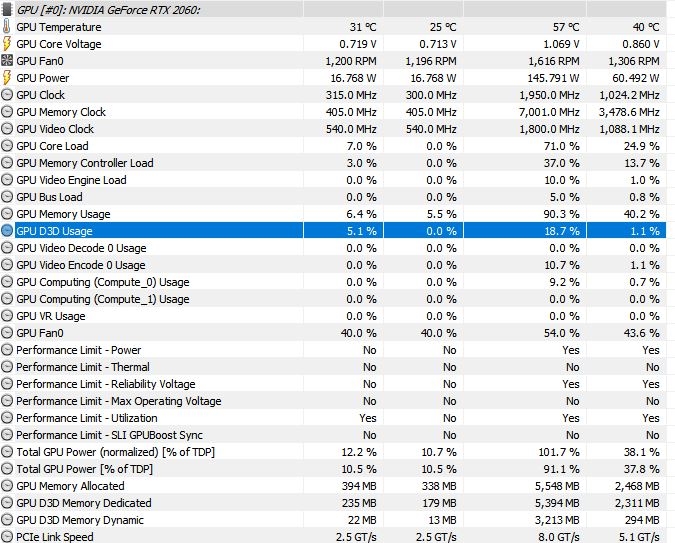Click the 18.7 % D3D usage value
Viewport: 675px width, 543px height.
(562, 231)
